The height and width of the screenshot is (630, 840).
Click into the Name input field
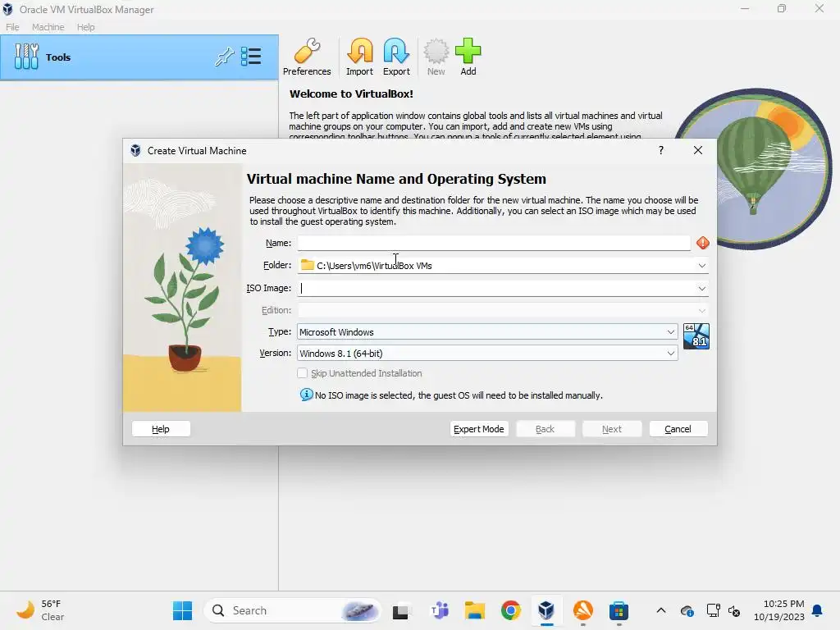[x=494, y=243]
